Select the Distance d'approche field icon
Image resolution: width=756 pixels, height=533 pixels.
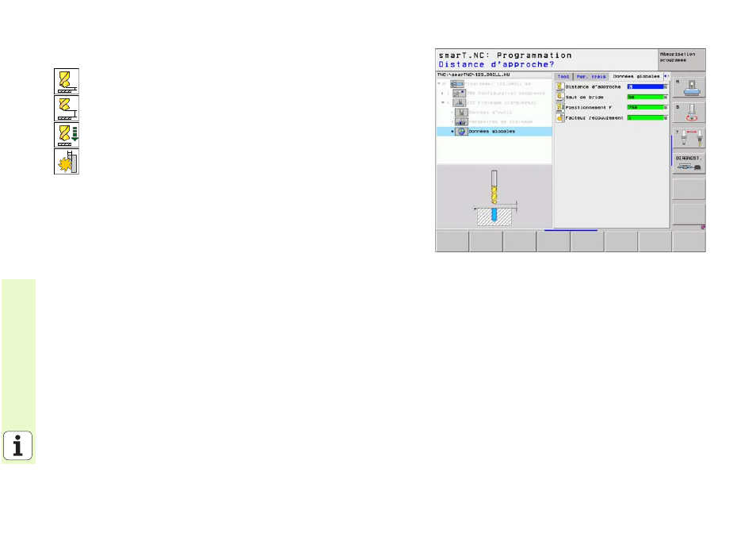pos(559,86)
